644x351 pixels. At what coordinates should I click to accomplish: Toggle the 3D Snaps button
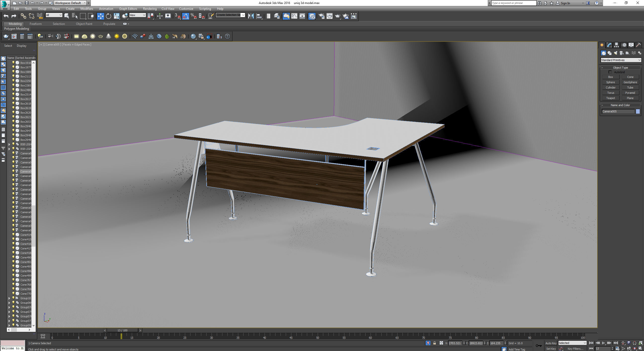(178, 16)
